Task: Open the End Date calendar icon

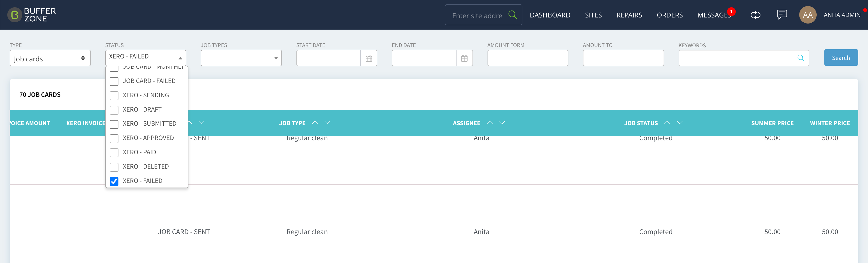Action: point(464,58)
